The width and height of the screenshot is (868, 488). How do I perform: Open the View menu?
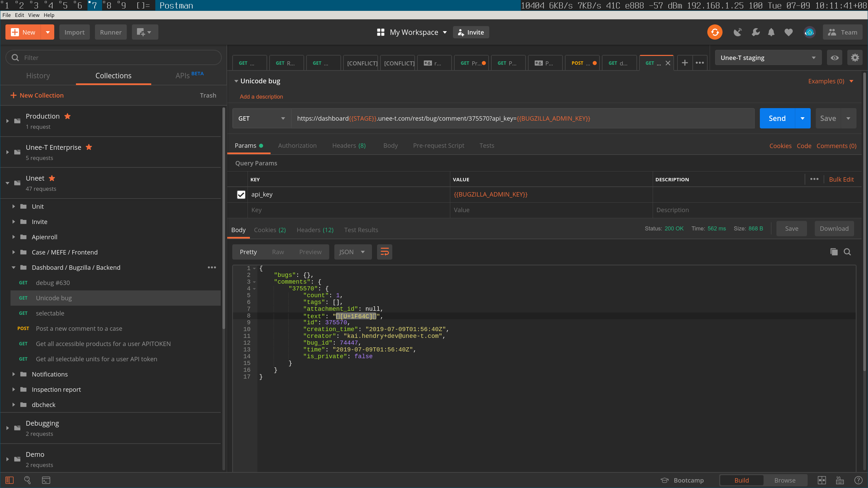(x=34, y=15)
